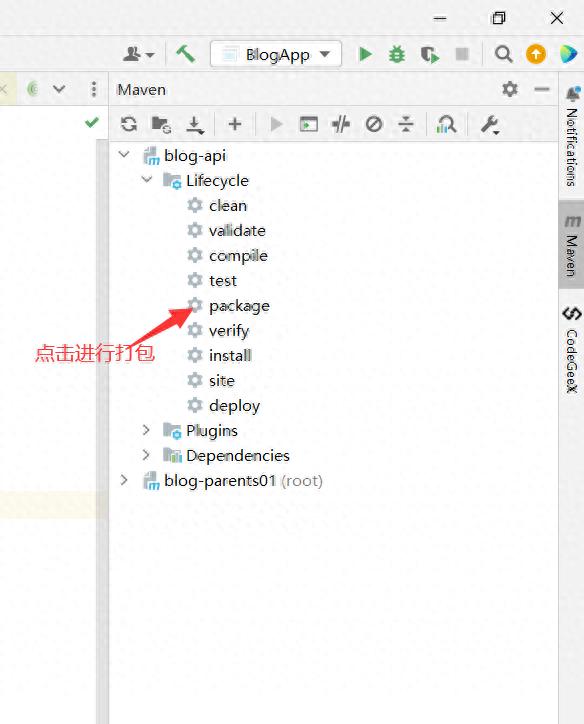
Task: Open Maven Settings wrench icon
Action: pos(490,125)
